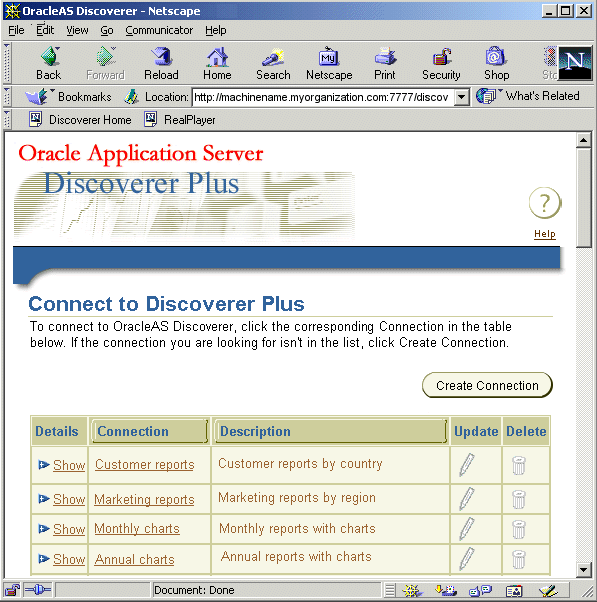Reload the current page
597x602 pixels.
[x=161, y=63]
